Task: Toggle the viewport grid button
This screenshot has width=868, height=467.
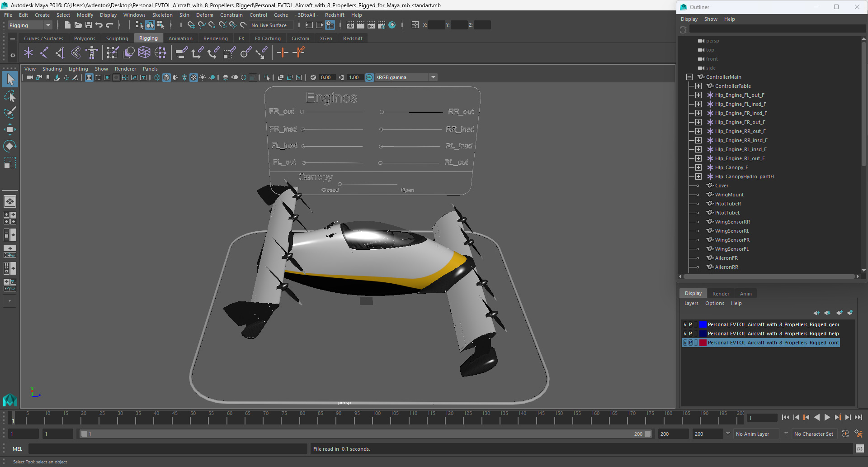Action: (x=89, y=77)
